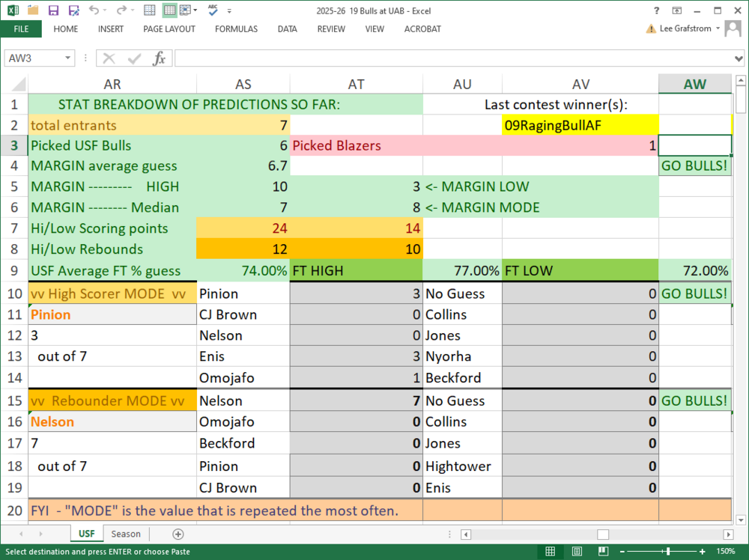
Task: Click the Undo arrow icon
Action: (x=94, y=10)
